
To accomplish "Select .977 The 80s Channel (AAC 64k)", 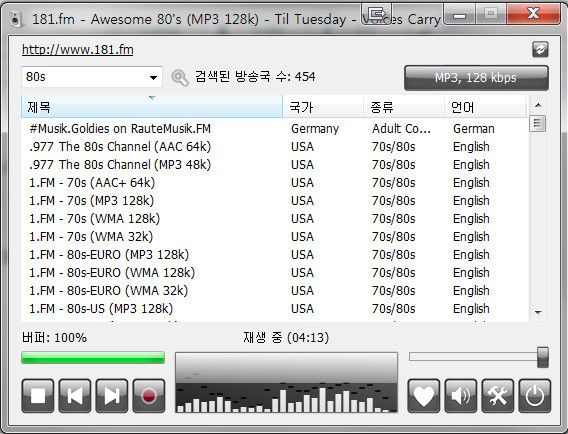I will [275, 147].
